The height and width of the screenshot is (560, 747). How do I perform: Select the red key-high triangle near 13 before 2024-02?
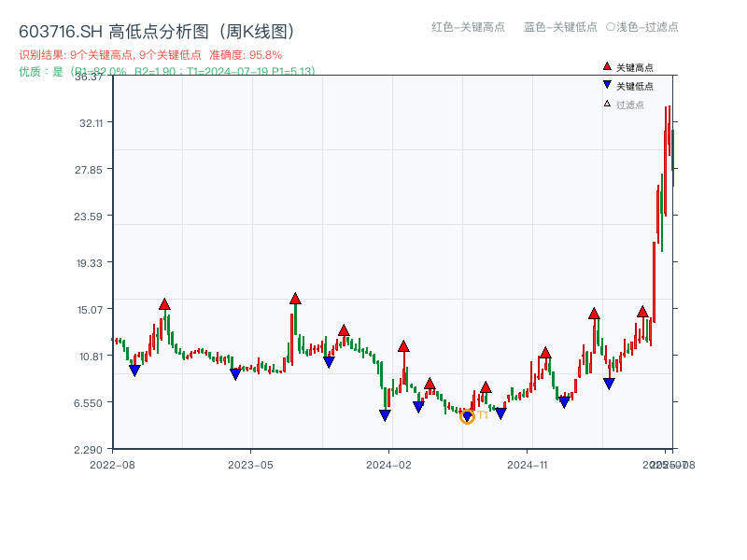click(344, 330)
